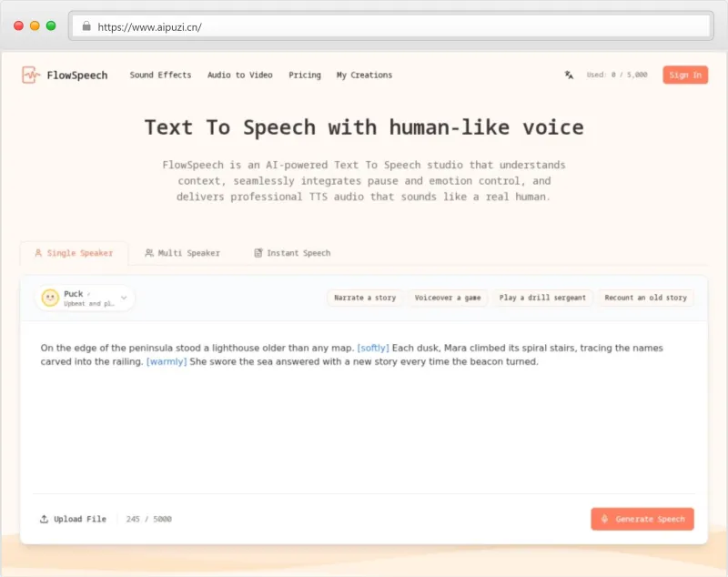Select the "Narrate a story" preset

click(x=364, y=298)
